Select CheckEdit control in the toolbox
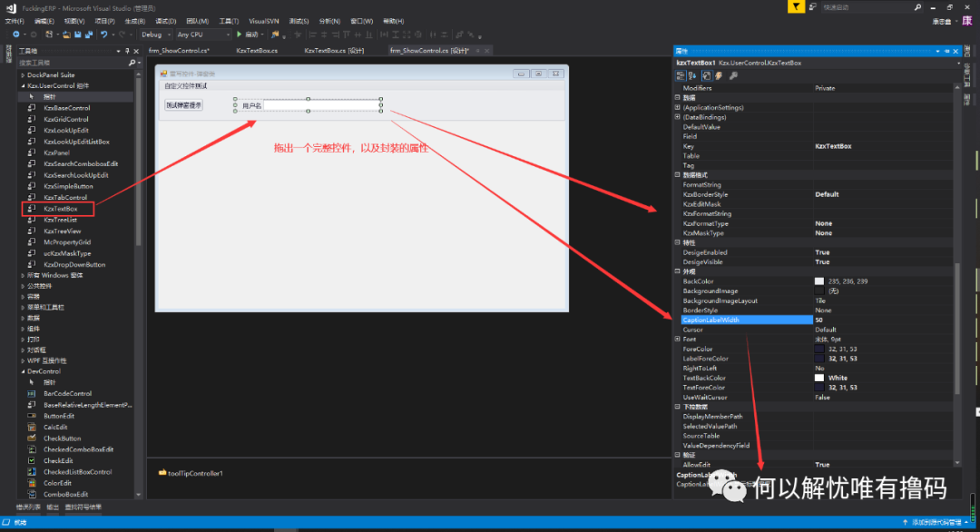The height and width of the screenshot is (532, 980). pyautogui.click(x=56, y=461)
